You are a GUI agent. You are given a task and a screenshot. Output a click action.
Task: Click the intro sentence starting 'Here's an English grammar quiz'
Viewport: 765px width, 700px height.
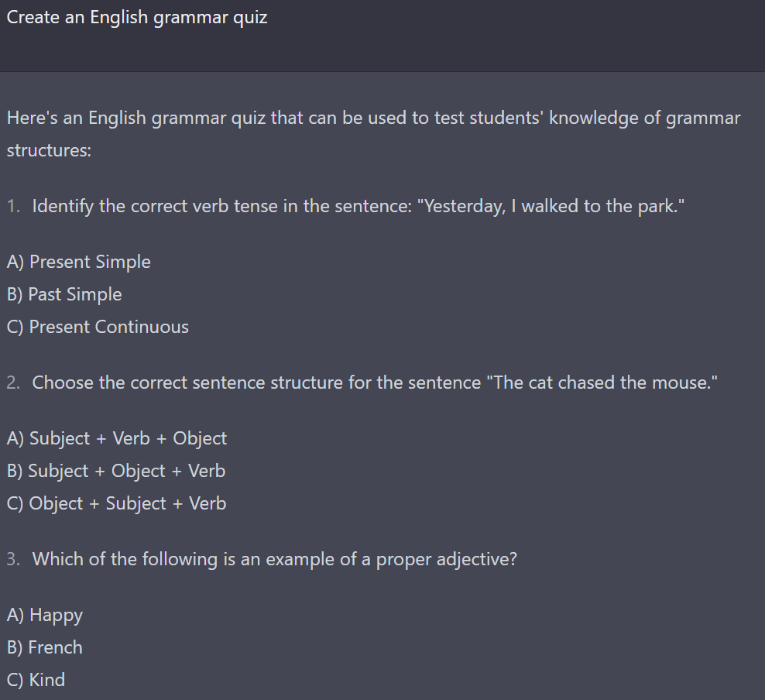pos(374,134)
